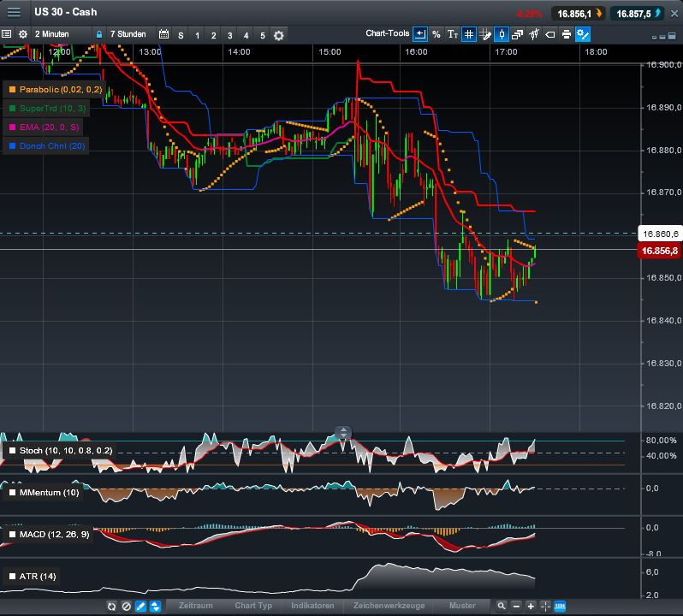Select chart preset 2
Image resolution: width=683 pixels, height=616 pixels.
(x=213, y=36)
